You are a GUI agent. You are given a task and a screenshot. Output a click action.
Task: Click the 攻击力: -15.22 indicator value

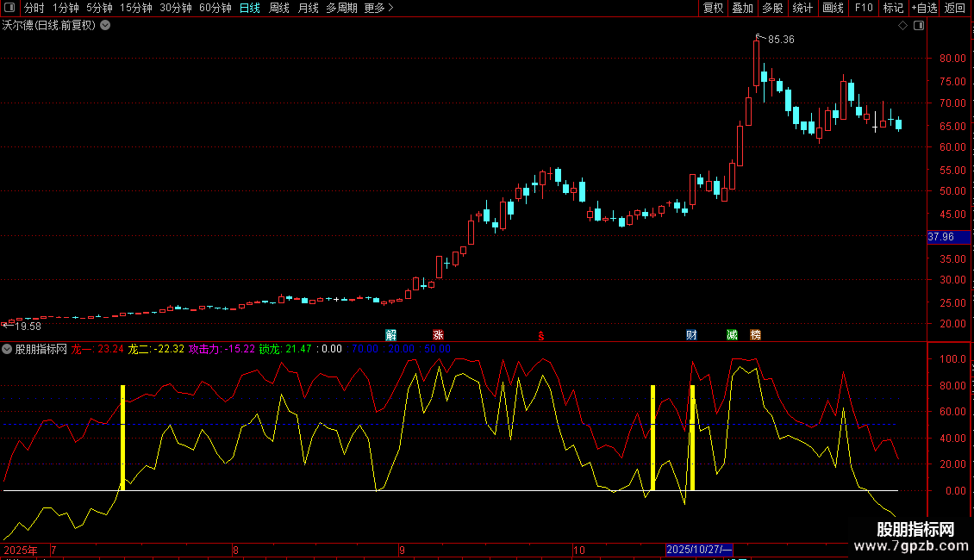222,349
